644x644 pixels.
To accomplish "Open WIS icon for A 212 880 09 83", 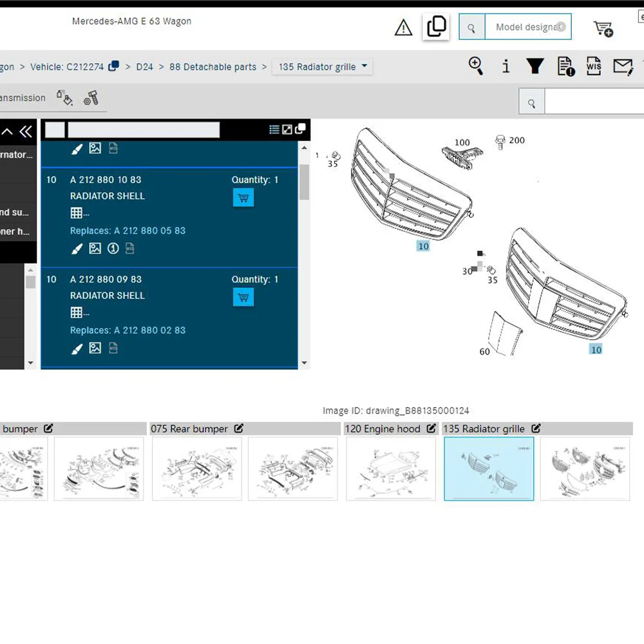I will click(113, 348).
